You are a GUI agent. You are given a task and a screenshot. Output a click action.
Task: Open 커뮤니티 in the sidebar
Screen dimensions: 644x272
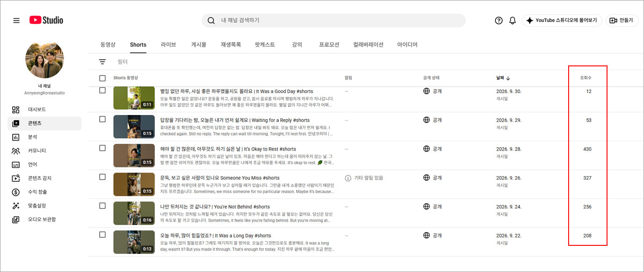(44, 151)
